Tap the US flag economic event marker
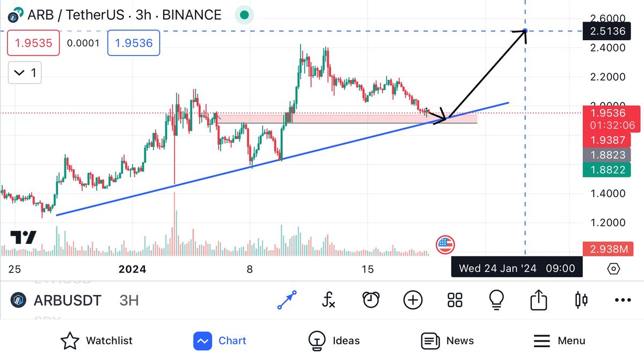This screenshot has width=644, height=362. coord(445,245)
